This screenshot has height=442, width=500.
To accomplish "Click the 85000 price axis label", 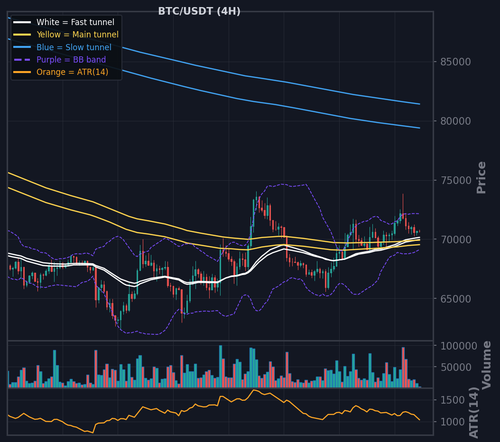I will point(455,62).
